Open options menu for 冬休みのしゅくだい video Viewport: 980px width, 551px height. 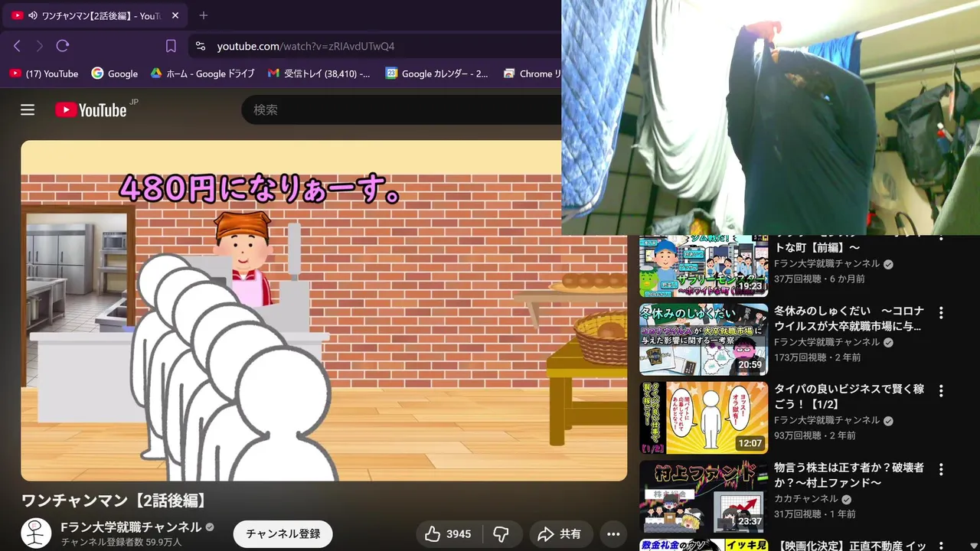pyautogui.click(x=941, y=313)
